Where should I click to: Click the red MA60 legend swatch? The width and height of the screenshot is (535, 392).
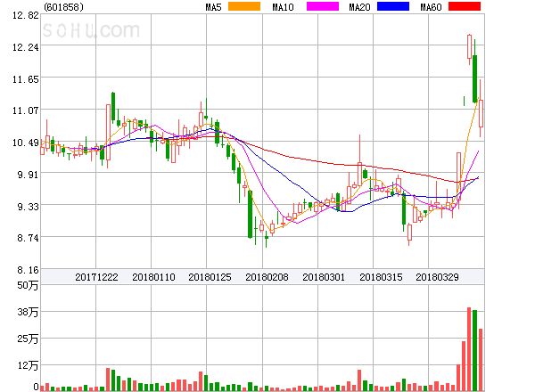coord(465,6)
